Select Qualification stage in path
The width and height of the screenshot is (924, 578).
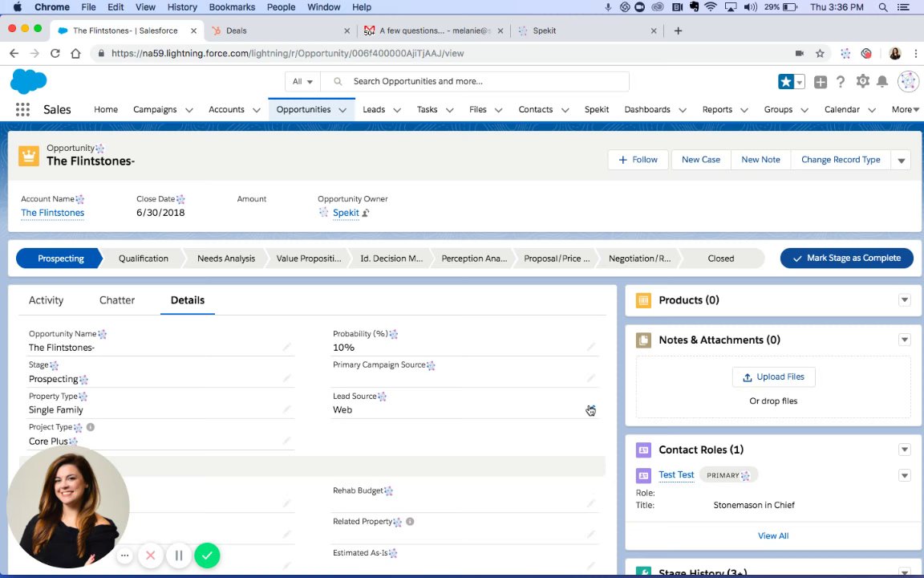pos(144,258)
